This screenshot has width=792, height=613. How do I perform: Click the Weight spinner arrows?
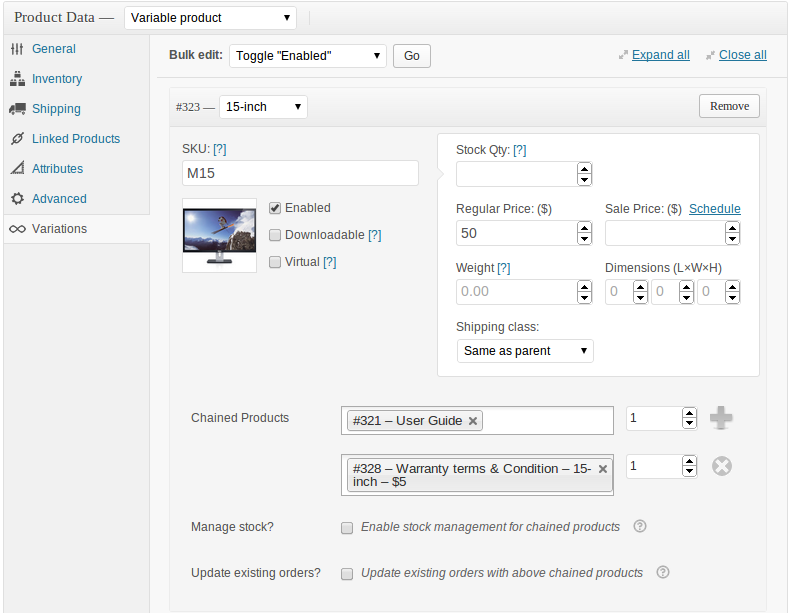pos(584,292)
